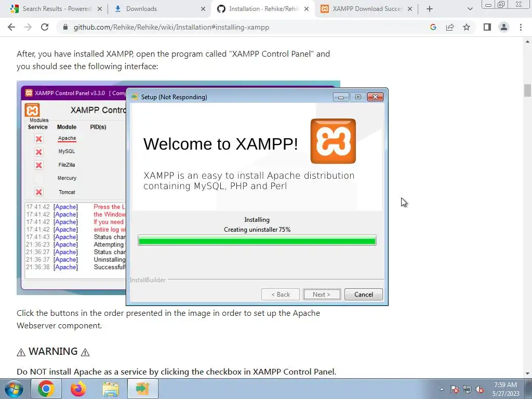Go back using browser back arrow

coord(11,27)
